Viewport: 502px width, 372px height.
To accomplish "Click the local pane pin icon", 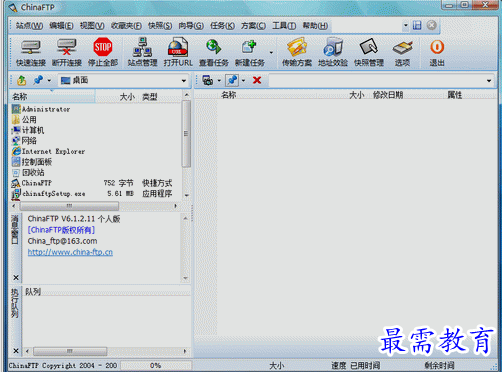I will [x=38, y=80].
